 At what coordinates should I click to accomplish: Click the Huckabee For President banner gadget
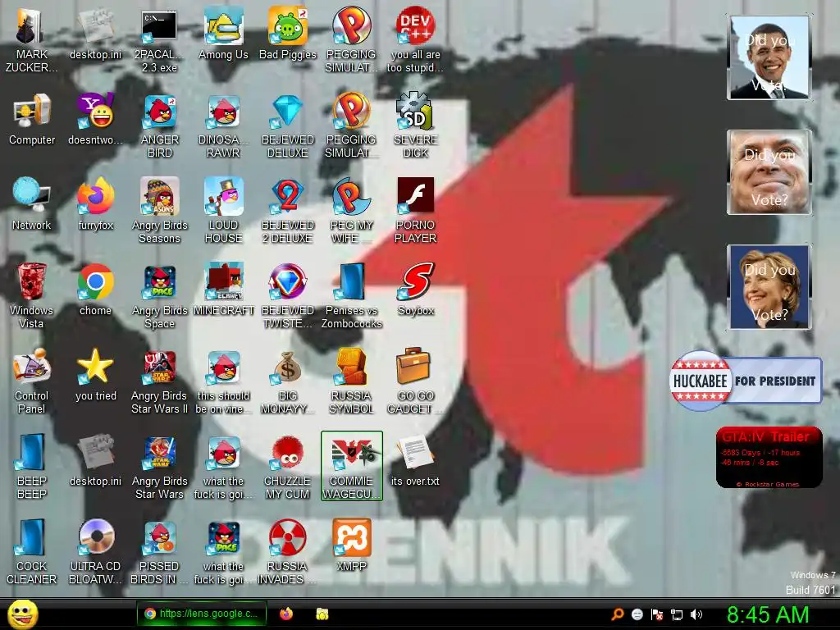pyautogui.click(x=746, y=381)
